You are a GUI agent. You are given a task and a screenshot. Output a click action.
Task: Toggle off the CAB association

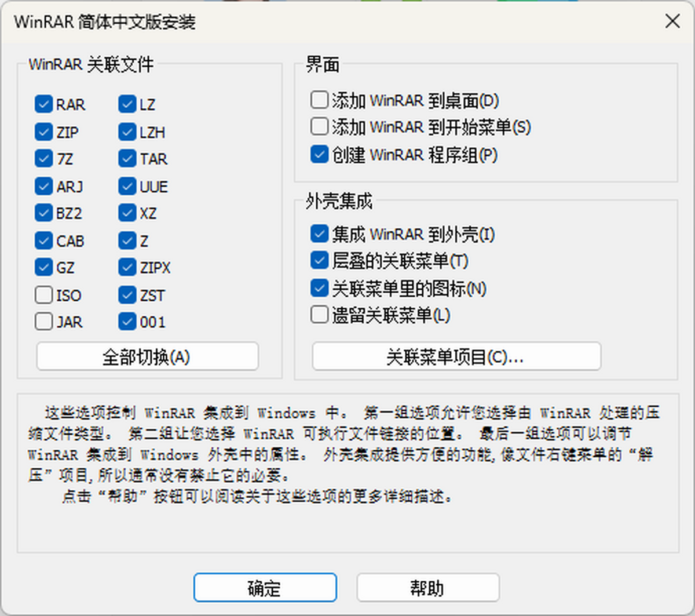[x=43, y=240]
